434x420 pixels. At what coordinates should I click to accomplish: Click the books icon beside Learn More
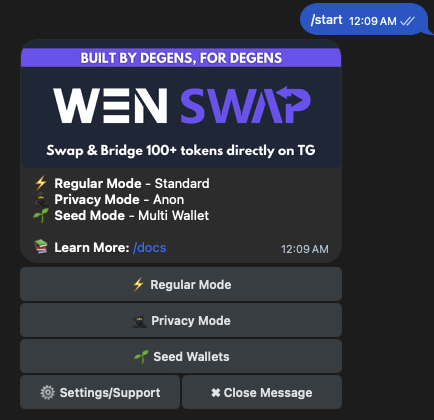41,247
